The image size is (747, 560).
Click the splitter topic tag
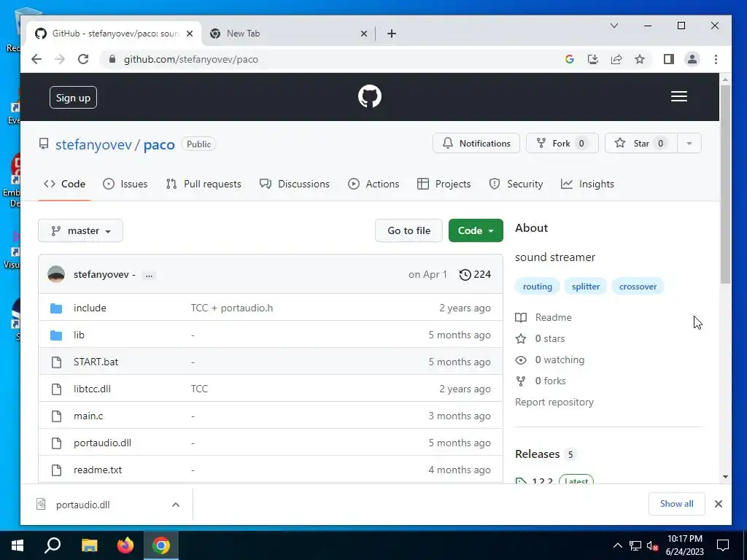(586, 287)
